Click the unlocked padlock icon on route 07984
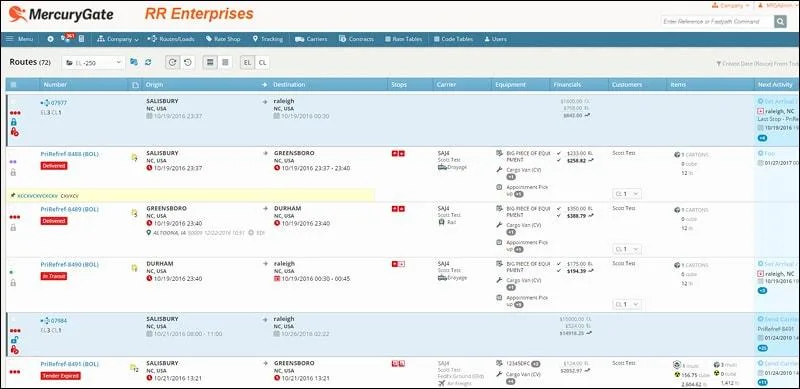Screen dimensions: 800x389 [14, 340]
